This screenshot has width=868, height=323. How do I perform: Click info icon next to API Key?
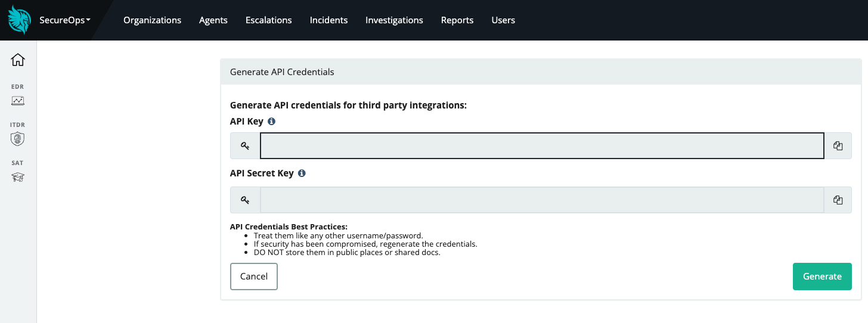pyautogui.click(x=271, y=122)
